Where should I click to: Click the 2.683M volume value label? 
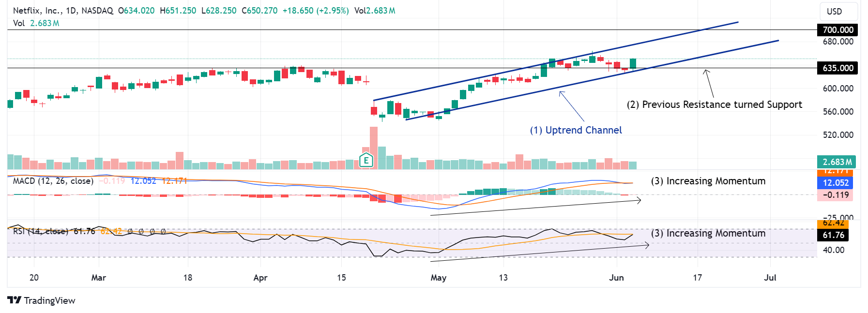pyautogui.click(x=837, y=162)
